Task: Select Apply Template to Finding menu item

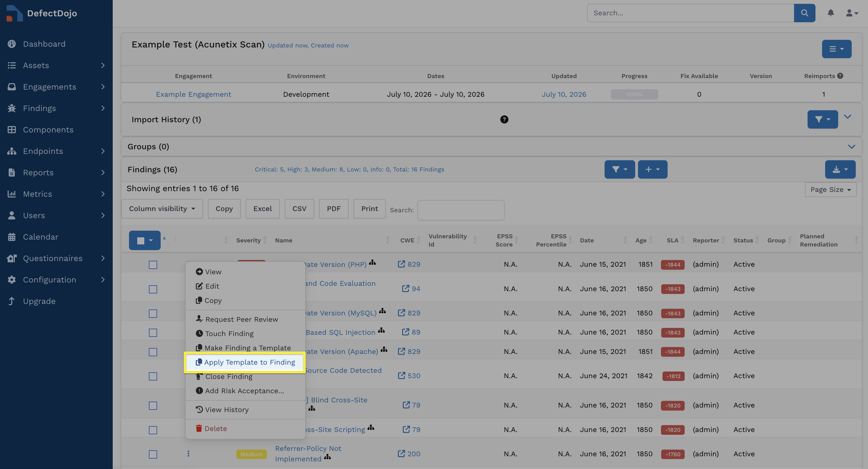Action: (245, 362)
